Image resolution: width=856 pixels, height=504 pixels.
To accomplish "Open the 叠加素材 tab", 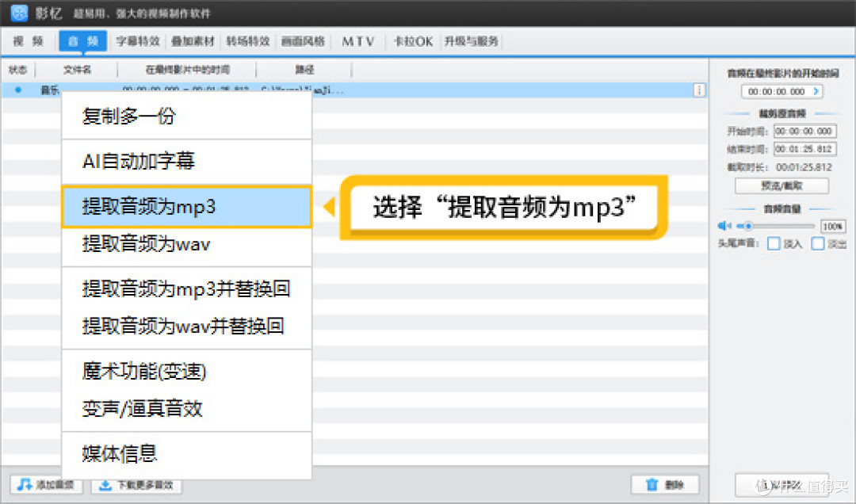I will click(193, 41).
